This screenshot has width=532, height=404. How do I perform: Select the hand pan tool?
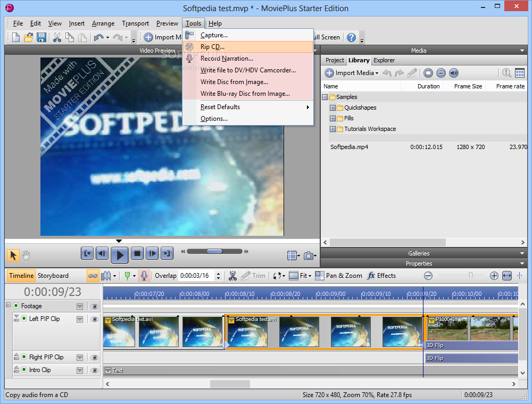(26, 255)
